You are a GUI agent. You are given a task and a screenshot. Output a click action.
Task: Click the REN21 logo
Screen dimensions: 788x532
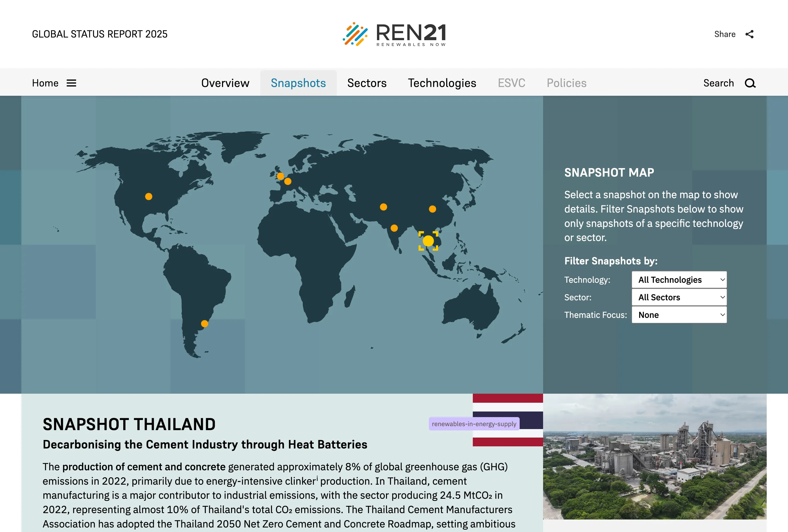tap(394, 34)
